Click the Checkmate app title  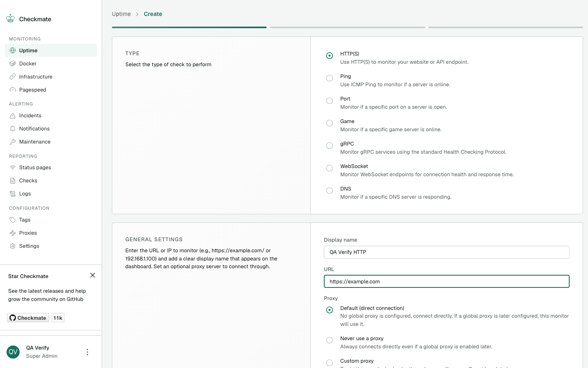point(35,19)
